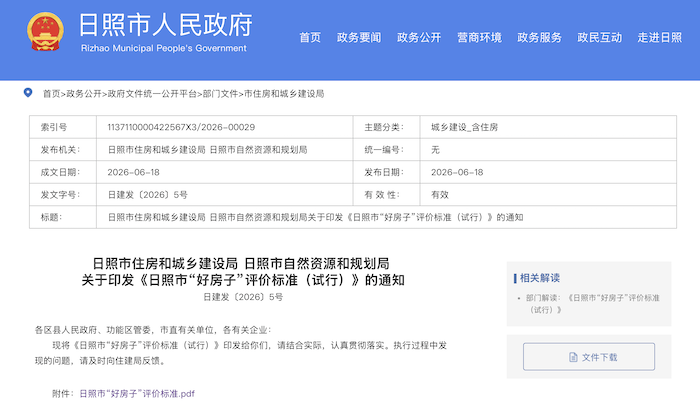The image size is (700, 411).
Task: Click the document icon in download button
Action: (573, 357)
